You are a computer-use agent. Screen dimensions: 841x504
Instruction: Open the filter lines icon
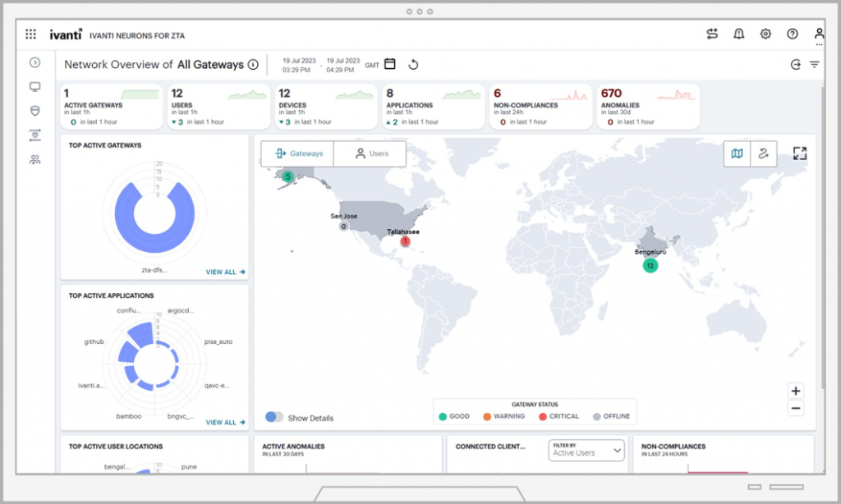tap(814, 64)
